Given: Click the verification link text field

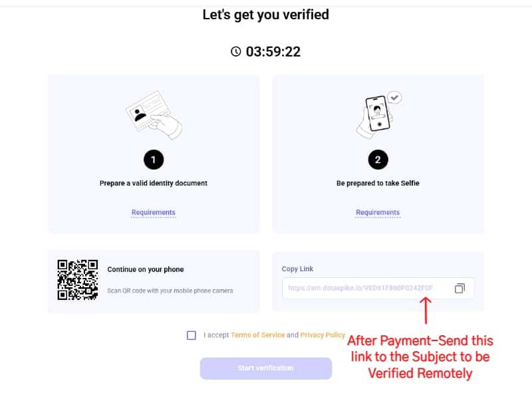Looking at the screenshot, I should tap(362, 289).
